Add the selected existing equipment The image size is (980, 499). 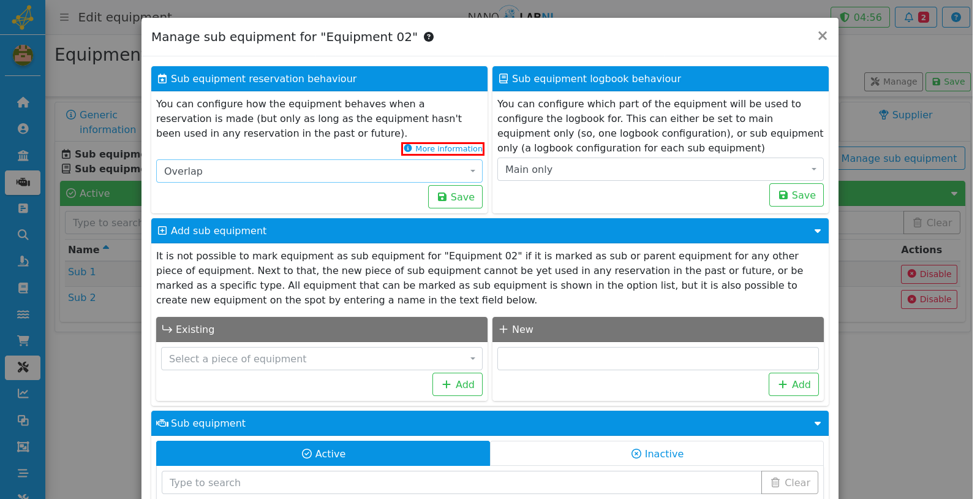[x=457, y=384]
